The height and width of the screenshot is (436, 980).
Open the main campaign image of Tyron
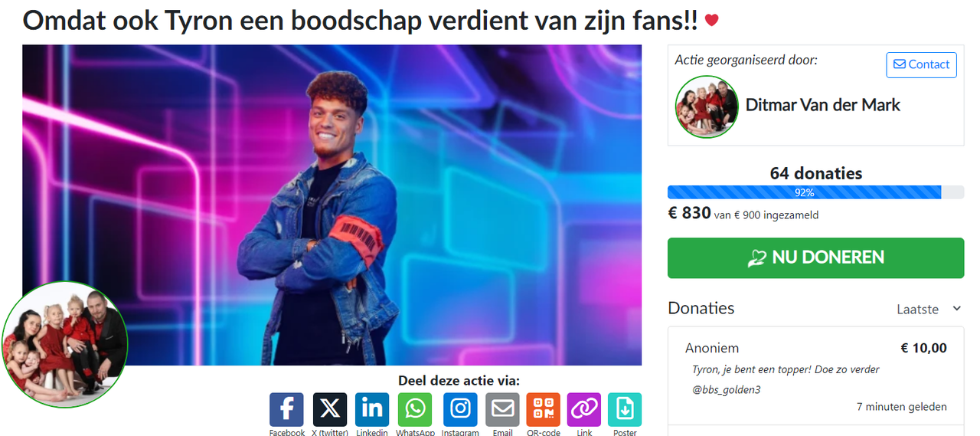pos(332,205)
